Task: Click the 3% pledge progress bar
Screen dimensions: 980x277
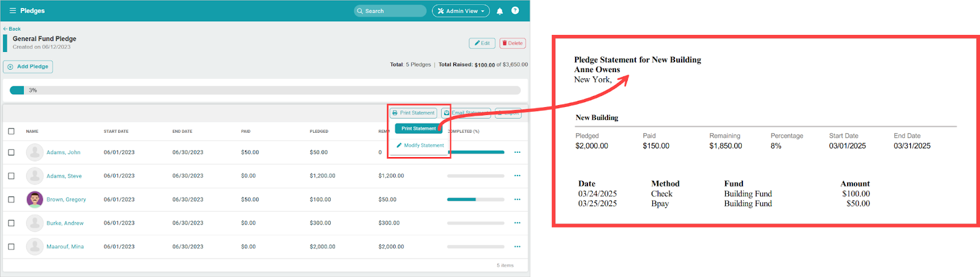Action: 265,90
